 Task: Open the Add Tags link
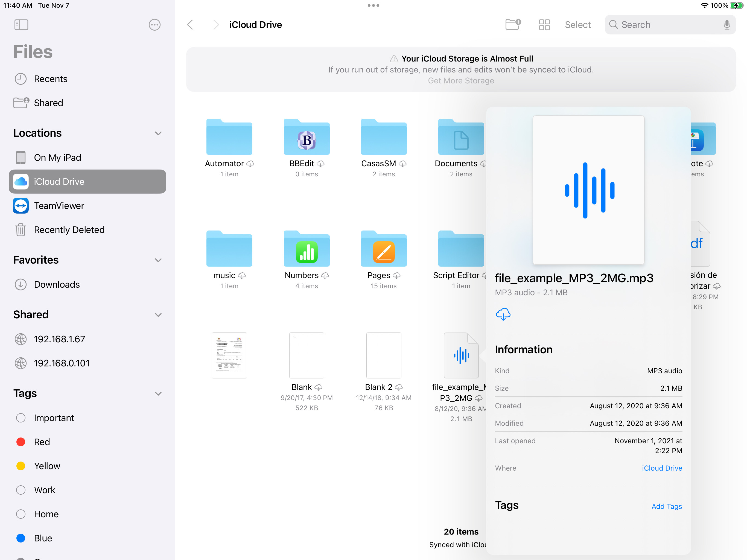click(x=666, y=506)
